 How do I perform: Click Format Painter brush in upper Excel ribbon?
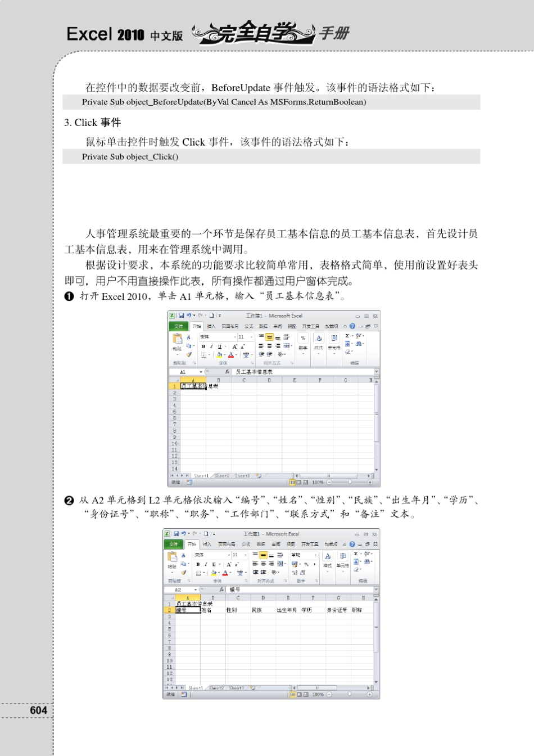point(189,355)
